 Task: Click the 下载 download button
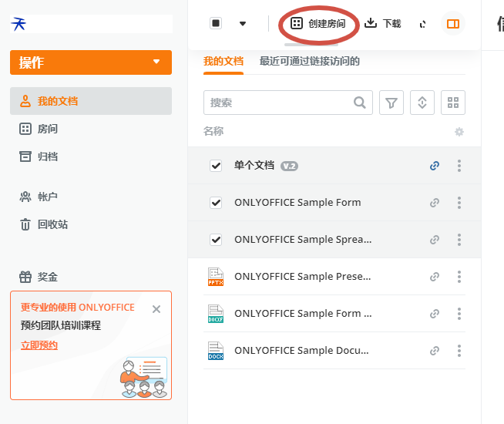pyautogui.click(x=382, y=23)
